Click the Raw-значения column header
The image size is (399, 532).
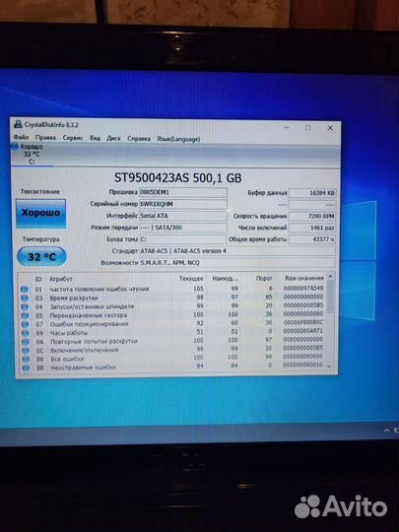coord(304,278)
